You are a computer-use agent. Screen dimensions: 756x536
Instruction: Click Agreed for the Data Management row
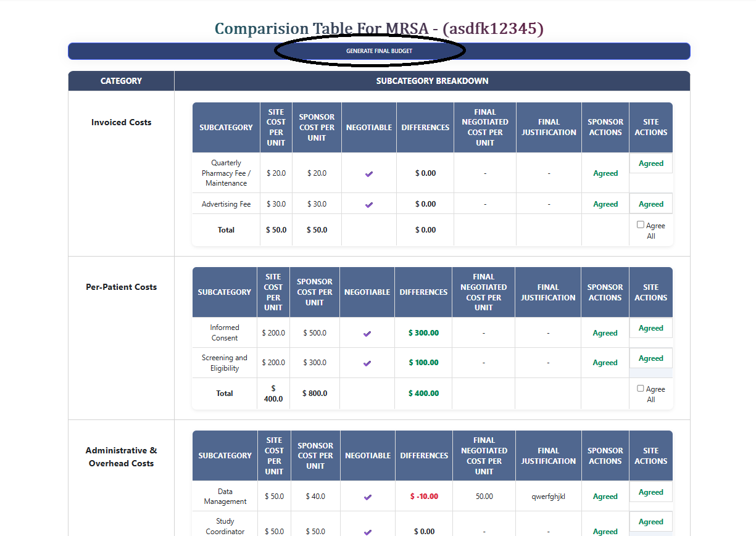pos(650,492)
